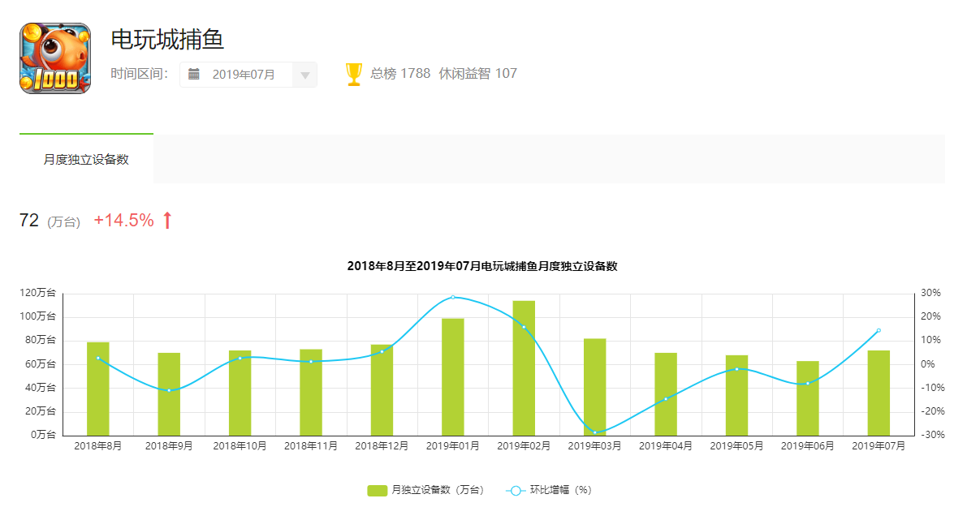Click the line peak point at 2019年01月
The width and height of the screenshot is (980, 520).
pos(453,297)
